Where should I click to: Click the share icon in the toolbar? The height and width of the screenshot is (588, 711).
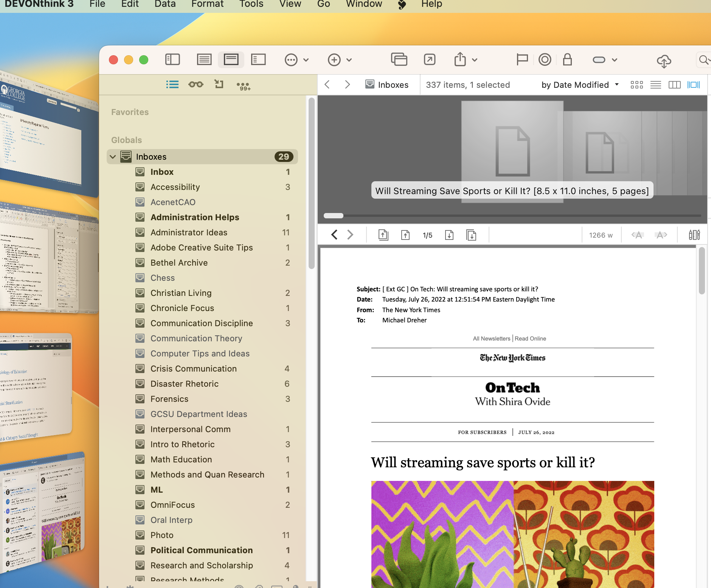(460, 59)
